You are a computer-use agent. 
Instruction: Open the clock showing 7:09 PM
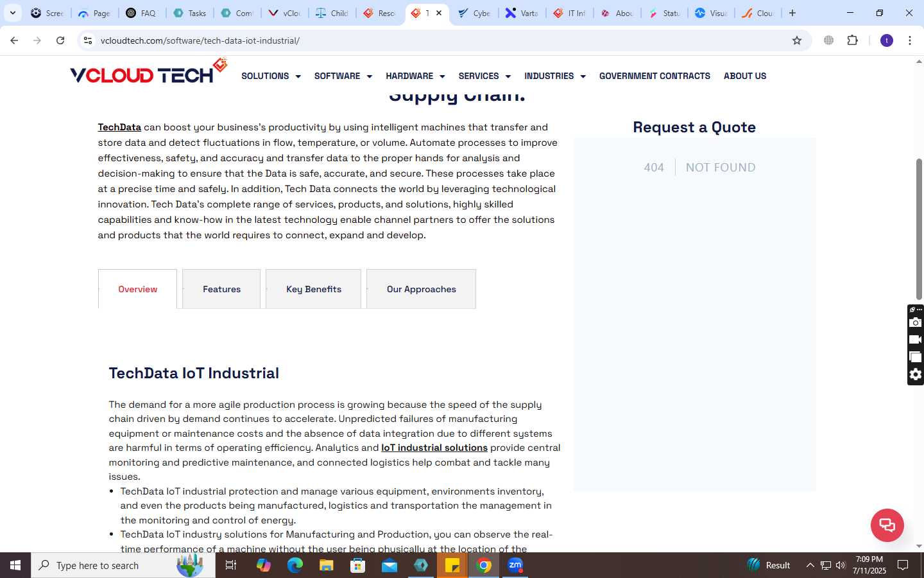coord(869,565)
